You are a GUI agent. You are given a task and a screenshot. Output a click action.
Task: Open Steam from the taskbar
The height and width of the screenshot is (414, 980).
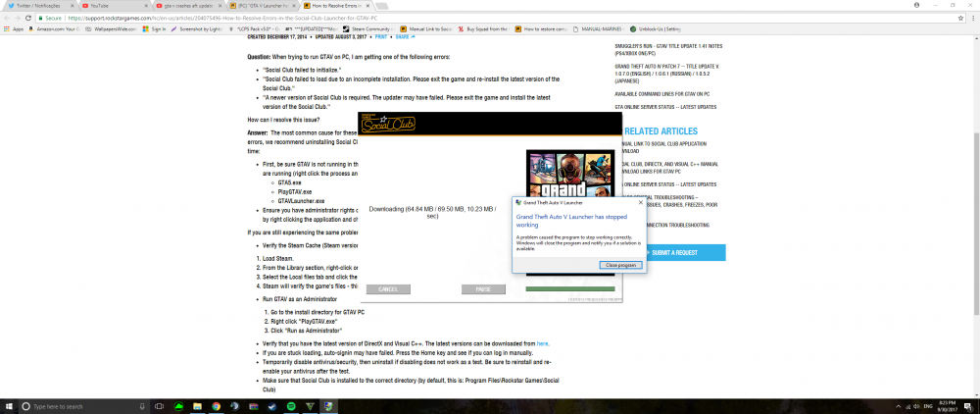click(x=271, y=406)
